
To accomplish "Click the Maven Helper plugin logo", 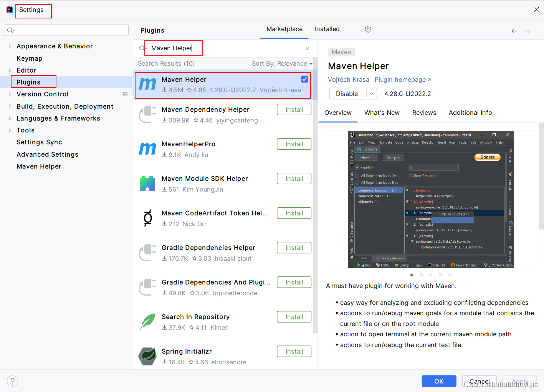I will point(147,84).
